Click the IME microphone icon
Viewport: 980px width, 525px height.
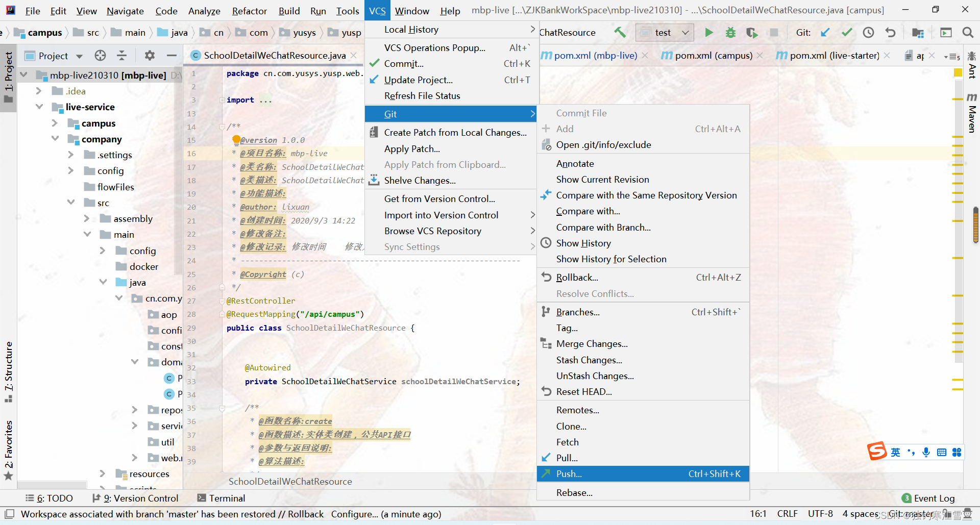926,452
